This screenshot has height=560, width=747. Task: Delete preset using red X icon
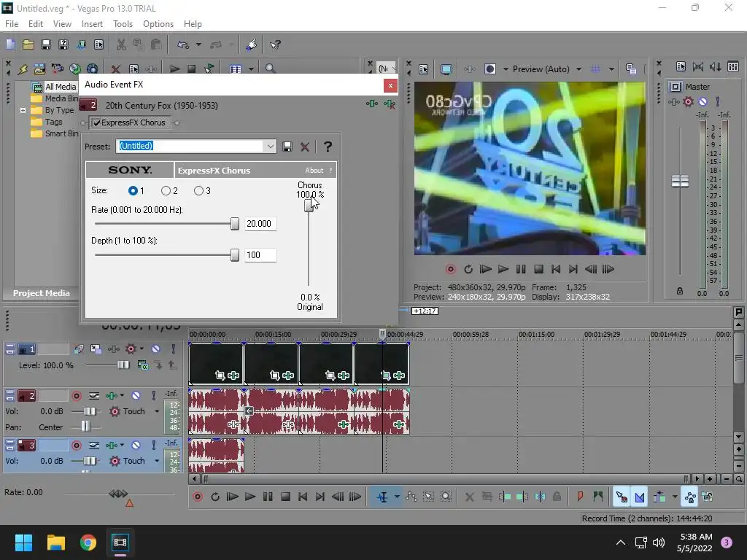point(305,147)
